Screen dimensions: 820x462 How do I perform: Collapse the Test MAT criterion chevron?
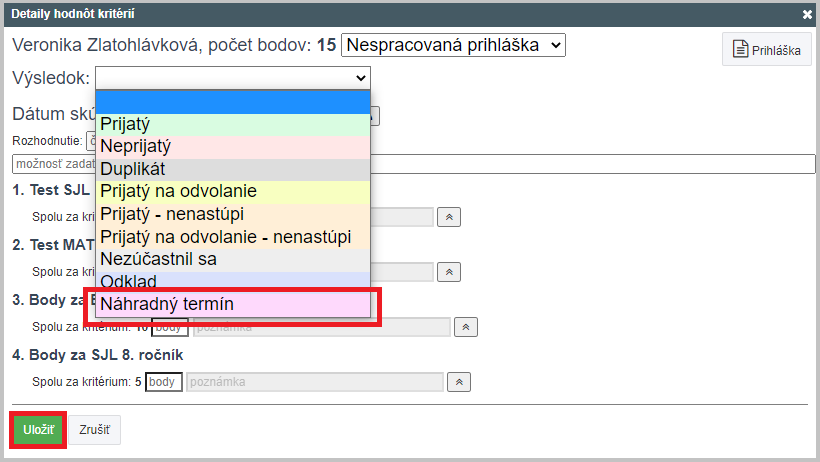click(x=449, y=272)
